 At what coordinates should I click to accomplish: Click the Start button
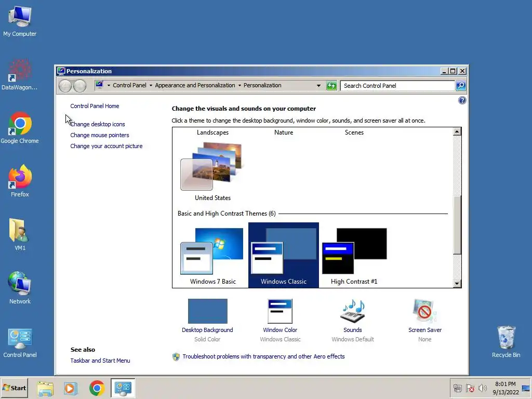click(x=14, y=388)
